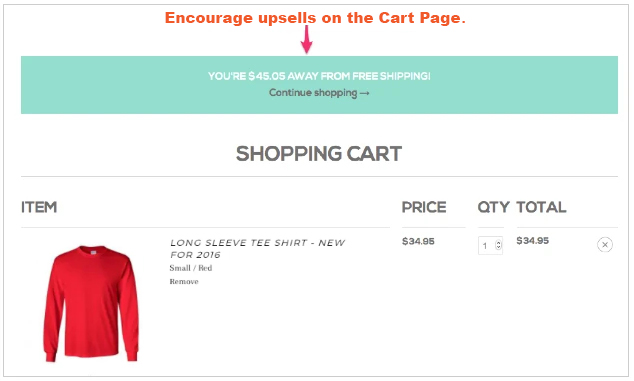Open the red long sleeve shirt thumbnail
This screenshot has height=381, width=634.
[x=91, y=303]
